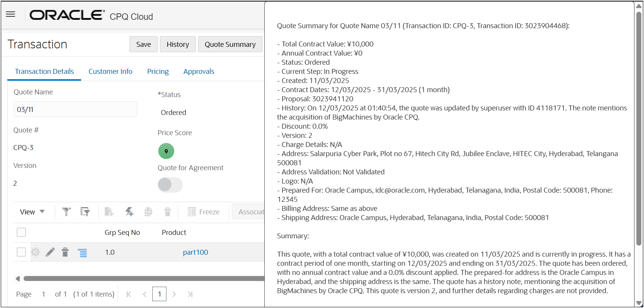The width and height of the screenshot is (644, 308).
Task: Go to the first page of results
Action: pyautogui.click(x=129, y=294)
